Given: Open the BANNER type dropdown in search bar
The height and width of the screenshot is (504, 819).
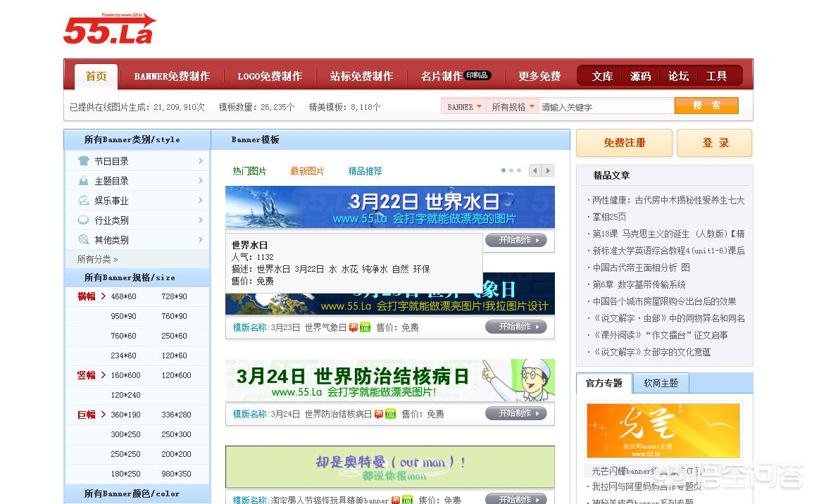Looking at the screenshot, I should click(x=463, y=104).
